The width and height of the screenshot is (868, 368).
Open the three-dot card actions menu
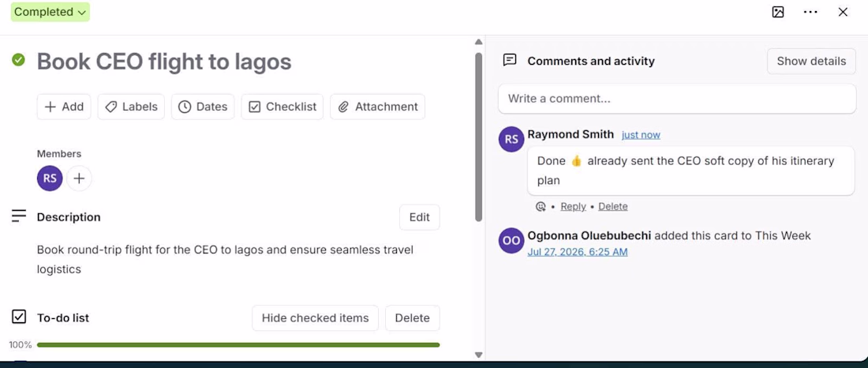[x=810, y=12]
